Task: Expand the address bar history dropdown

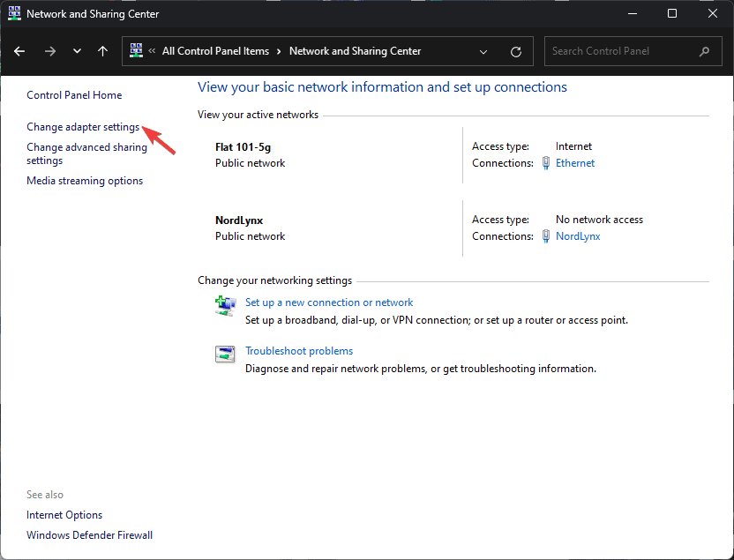Action: 483,51
